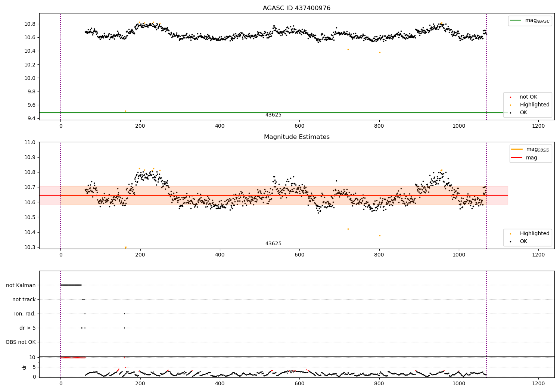Click the orange outlier near 9.5 in top plot
The image size is (560, 392).
pyautogui.click(x=125, y=111)
